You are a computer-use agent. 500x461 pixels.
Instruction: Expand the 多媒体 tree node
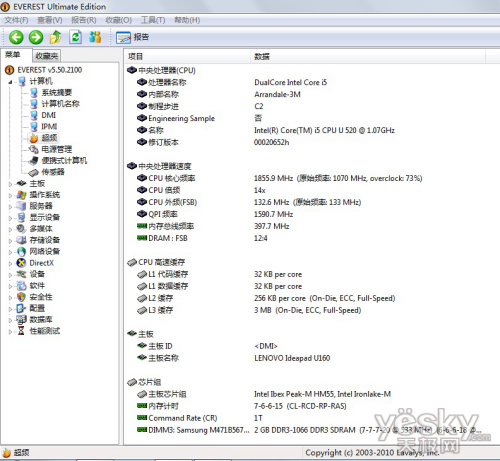click(x=11, y=229)
